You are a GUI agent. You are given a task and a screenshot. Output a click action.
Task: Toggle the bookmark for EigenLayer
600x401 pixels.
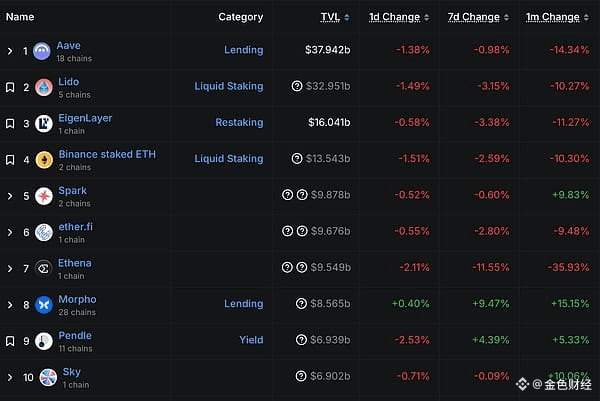click(10, 124)
